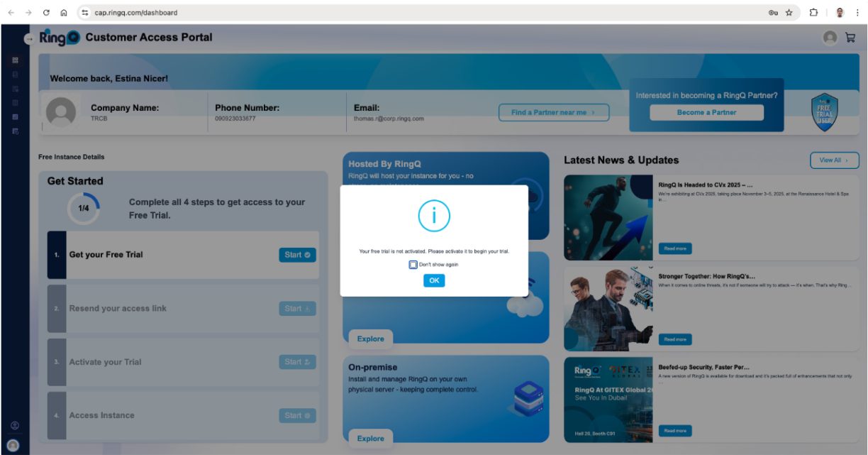Screen dimensions: 868x455
Task: Click View All news button
Action: tap(834, 160)
